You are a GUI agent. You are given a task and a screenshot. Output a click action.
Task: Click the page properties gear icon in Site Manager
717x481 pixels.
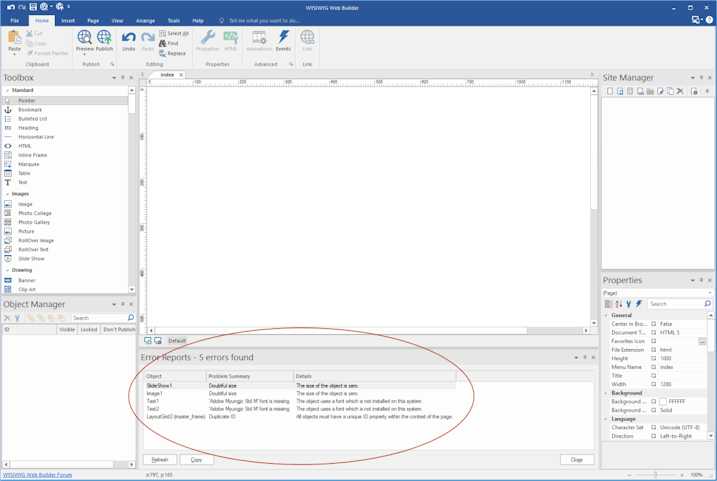(x=694, y=91)
